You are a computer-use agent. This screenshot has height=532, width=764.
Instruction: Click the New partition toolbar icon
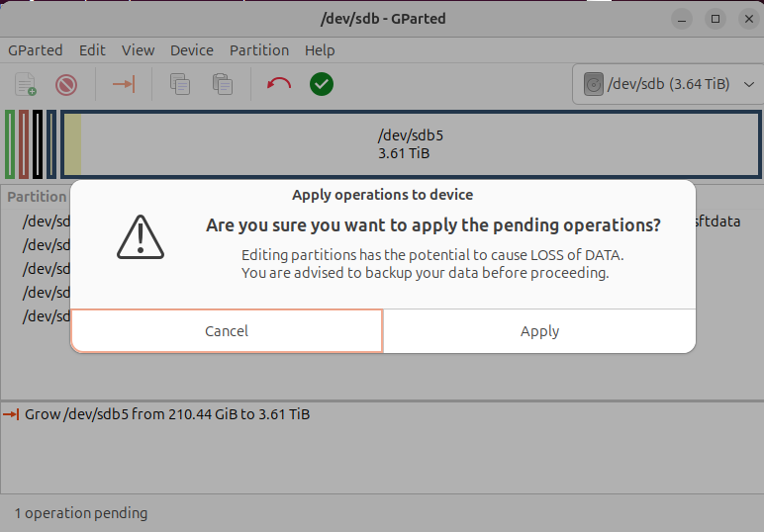(26, 84)
